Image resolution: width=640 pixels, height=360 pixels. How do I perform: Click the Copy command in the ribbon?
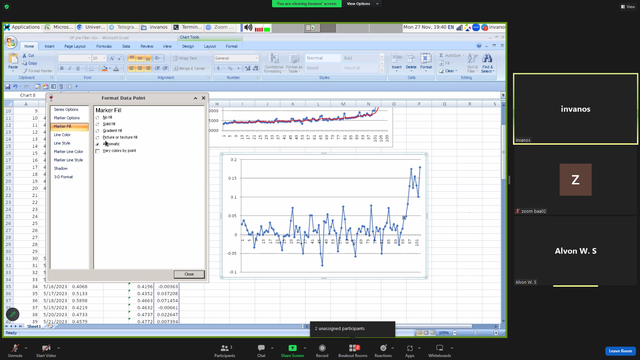(30, 63)
